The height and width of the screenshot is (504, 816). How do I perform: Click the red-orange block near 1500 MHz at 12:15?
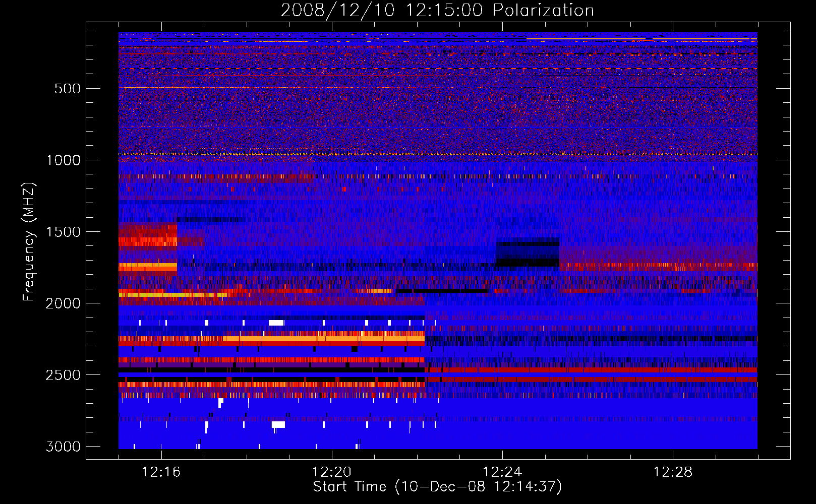point(148,236)
